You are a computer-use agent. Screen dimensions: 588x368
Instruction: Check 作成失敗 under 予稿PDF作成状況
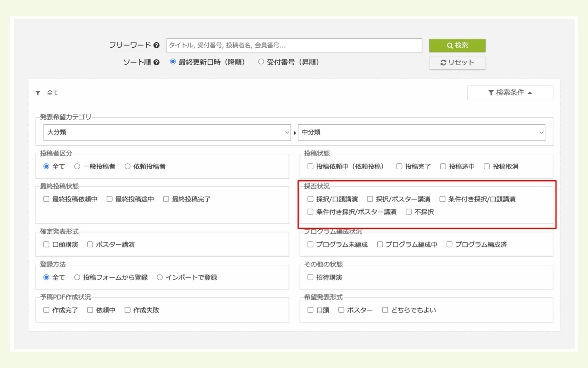click(x=127, y=310)
